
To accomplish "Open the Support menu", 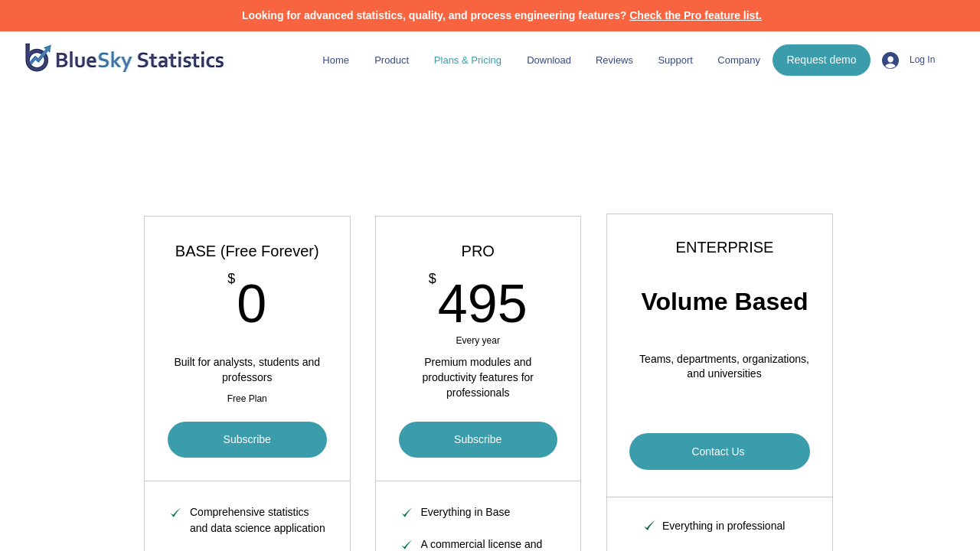I will [x=675, y=60].
